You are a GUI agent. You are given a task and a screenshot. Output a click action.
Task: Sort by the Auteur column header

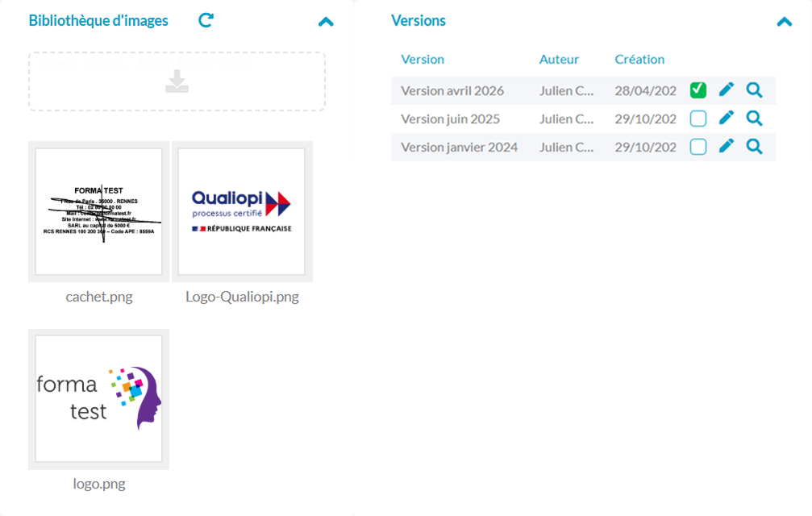(559, 59)
